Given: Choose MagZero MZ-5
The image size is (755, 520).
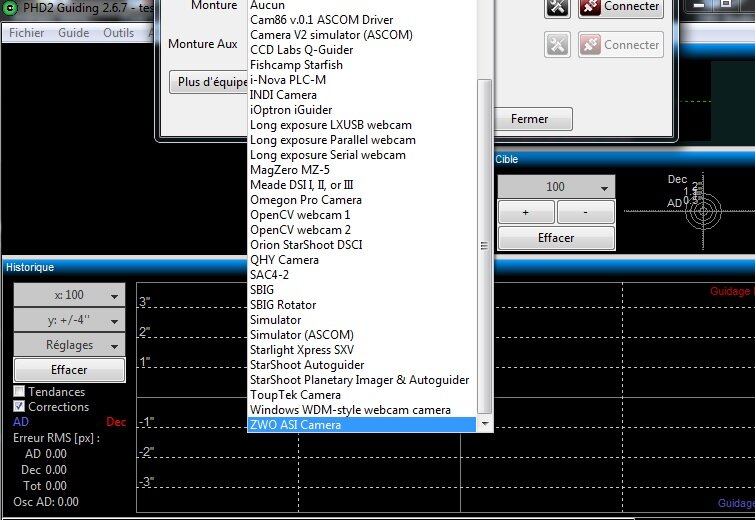Looking at the screenshot, I should point(362,169).
